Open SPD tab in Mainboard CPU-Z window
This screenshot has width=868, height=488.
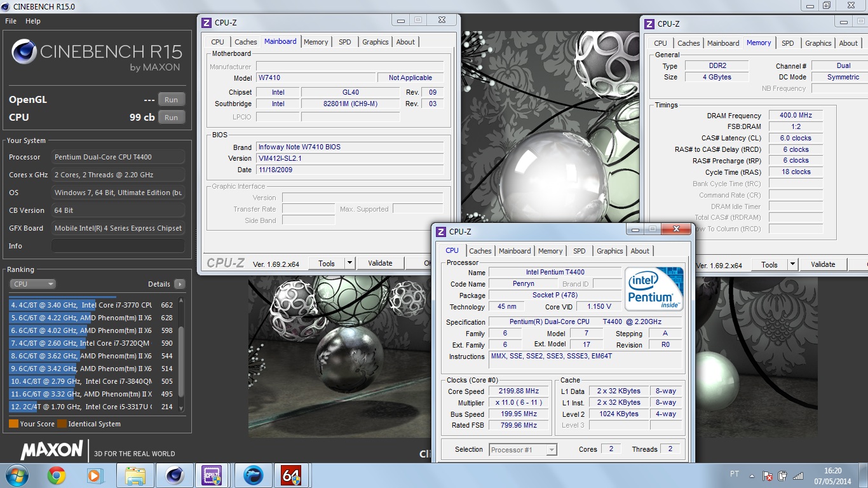[344, 42]
